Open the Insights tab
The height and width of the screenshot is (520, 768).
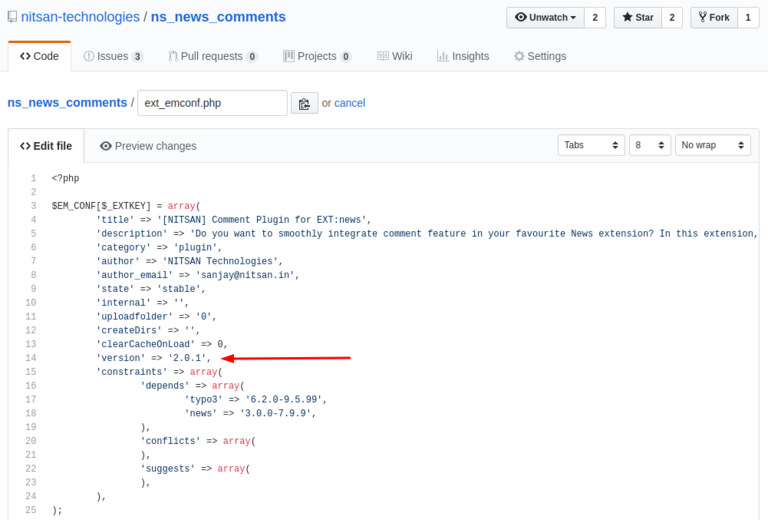pyautogui.click(x=463, y=56)
